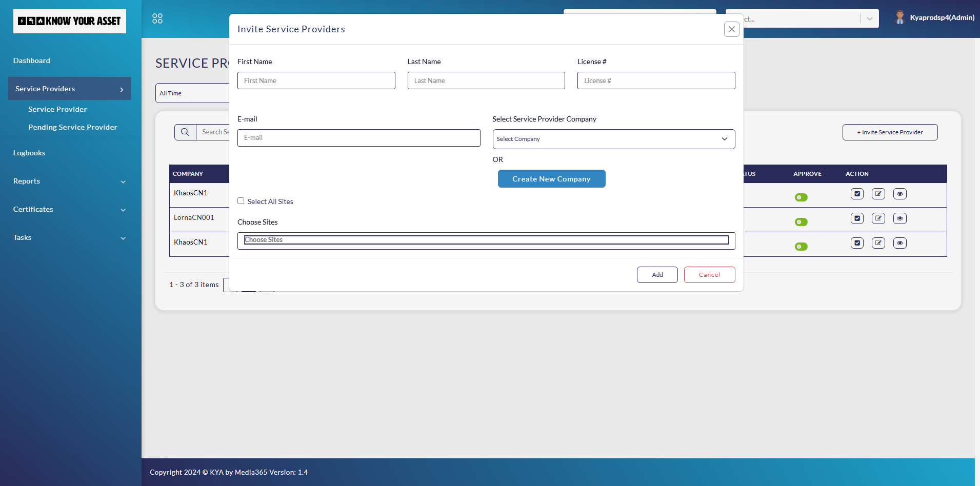This screenshot has width=980, height=486.
Task: Click the edit icon in third table row
Action: 878,243
